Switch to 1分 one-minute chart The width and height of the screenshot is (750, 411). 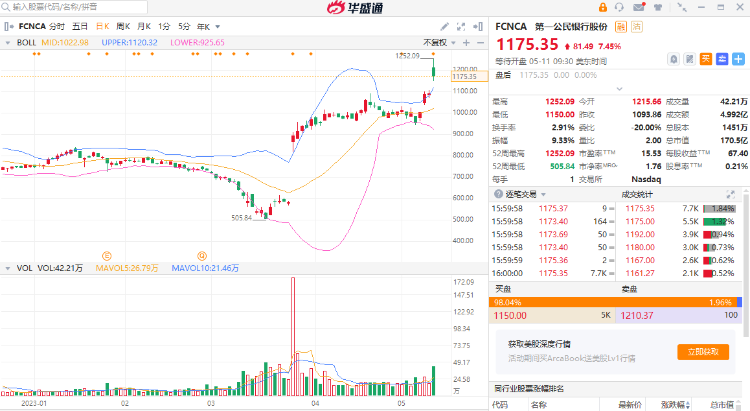(164, 27)
